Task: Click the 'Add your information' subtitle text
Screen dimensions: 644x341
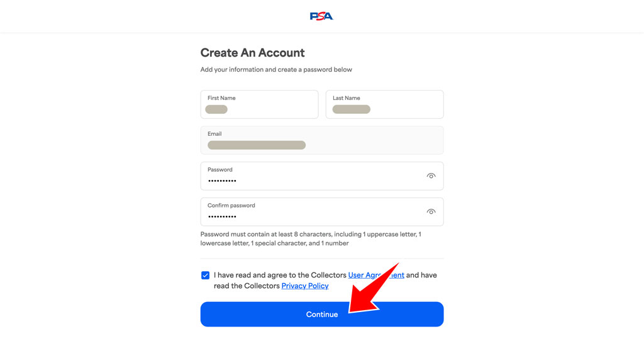Action: pyautogui.click(x=276, y=69)
